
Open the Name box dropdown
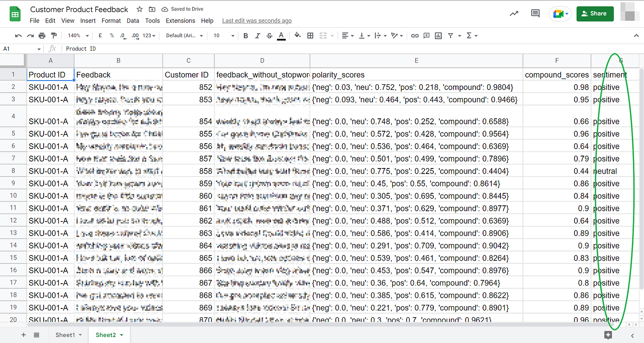(x=39, y=49)
